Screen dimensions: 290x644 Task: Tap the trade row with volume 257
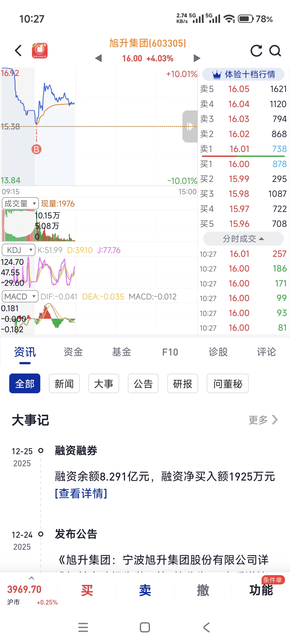(x=243, y=254)
